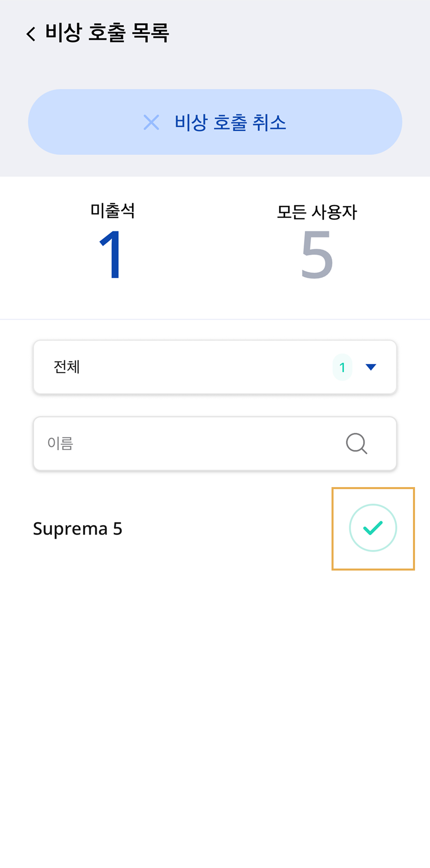Go back using the header chevron
This screenshot has width=430, height=868.
click(x=31, y=34)
